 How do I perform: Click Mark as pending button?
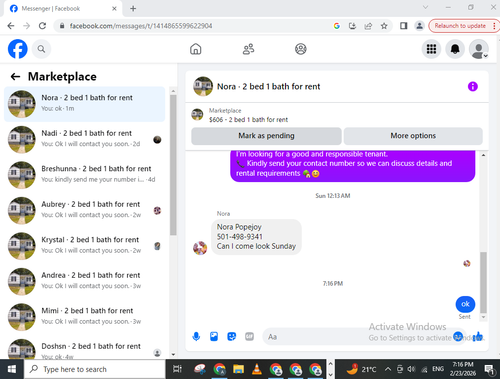point(266,136)
